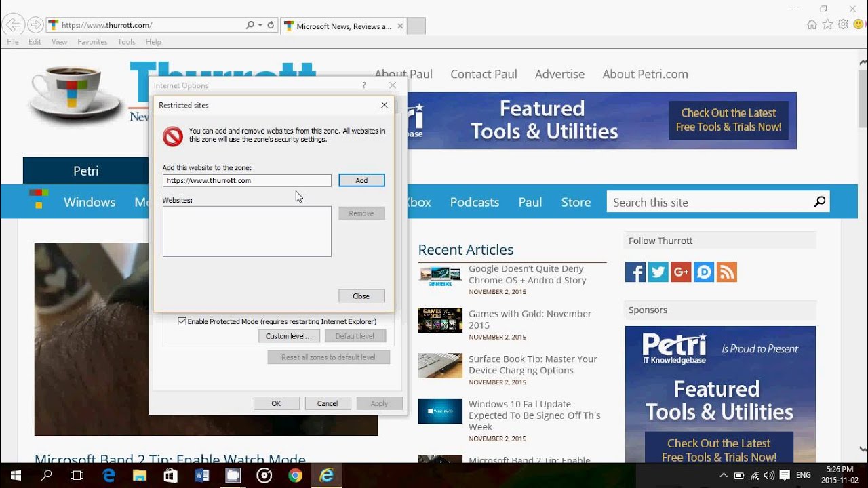
Task: Click the browser Back arrow button
Action: point(12,25)
